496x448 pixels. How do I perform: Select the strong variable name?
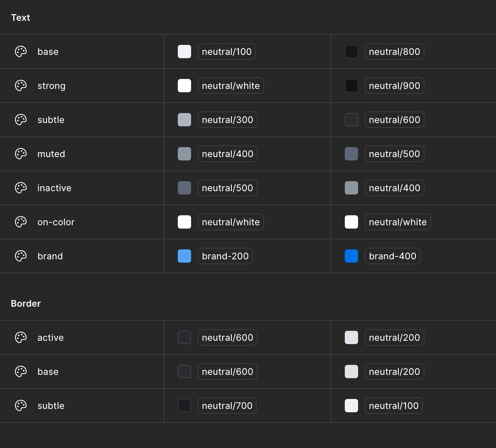coord(52,86)
